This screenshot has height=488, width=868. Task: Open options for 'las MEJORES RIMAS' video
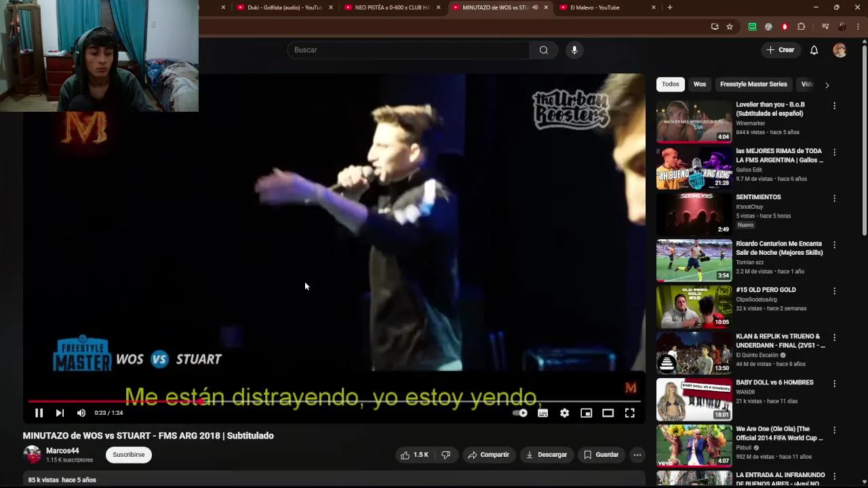pyautogui.click(x=834, y=152)
